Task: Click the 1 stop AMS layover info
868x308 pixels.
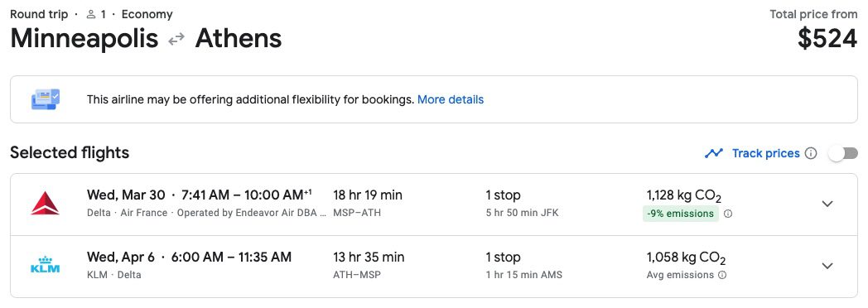Action: 523,266
